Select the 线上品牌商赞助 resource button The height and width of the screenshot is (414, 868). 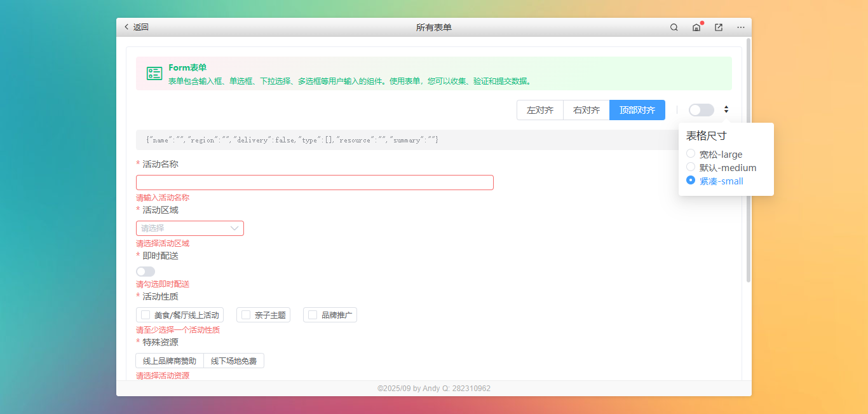pyautogui.click(x=169, y=360)
